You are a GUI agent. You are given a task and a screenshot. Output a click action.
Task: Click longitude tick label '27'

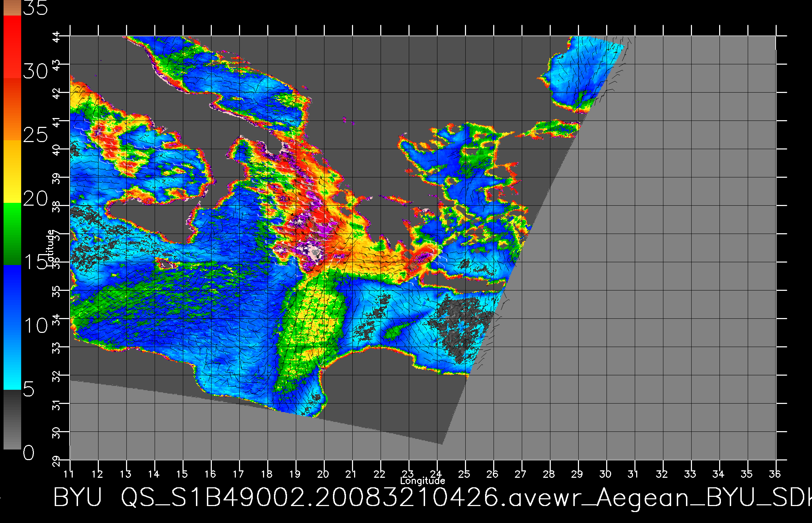[x=521, y=474]
